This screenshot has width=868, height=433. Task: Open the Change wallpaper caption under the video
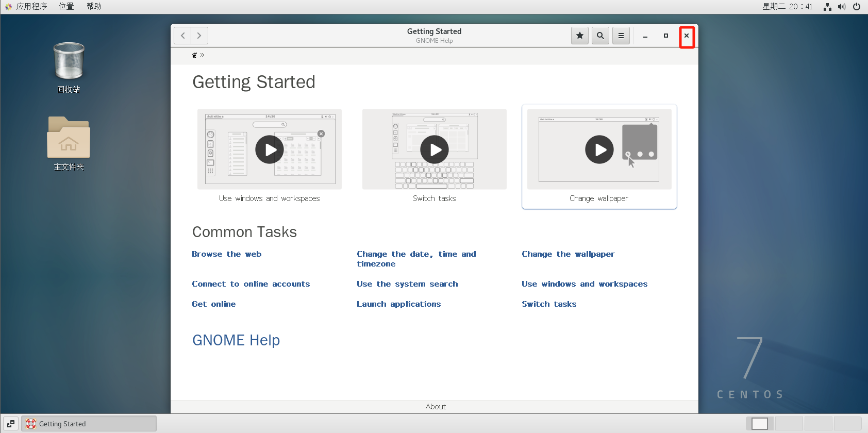599,198
